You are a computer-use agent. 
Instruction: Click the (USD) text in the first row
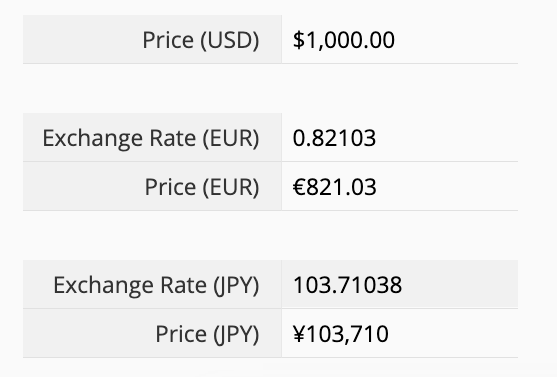pos(230,40)
